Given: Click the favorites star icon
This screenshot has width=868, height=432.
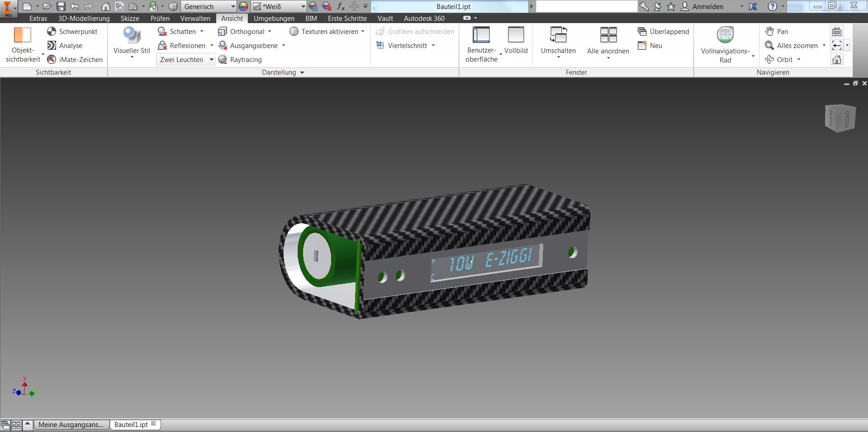Looking at the screenshot, I should pos(671,6).
